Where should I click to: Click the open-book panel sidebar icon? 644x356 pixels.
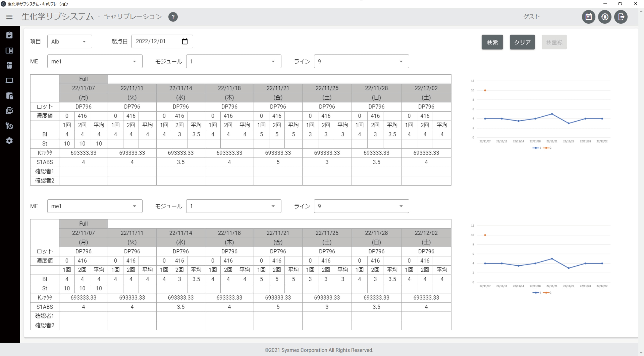coord(9,51)
